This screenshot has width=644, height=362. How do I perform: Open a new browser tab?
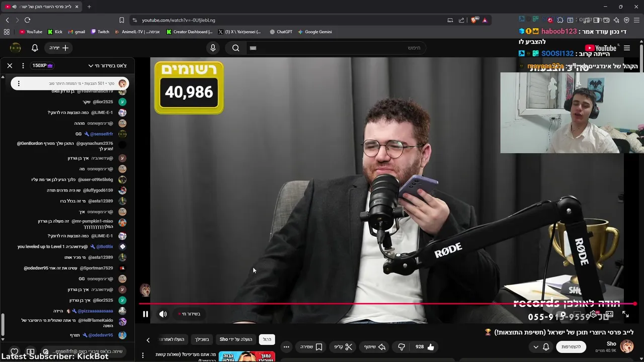[x=89, y=7]
